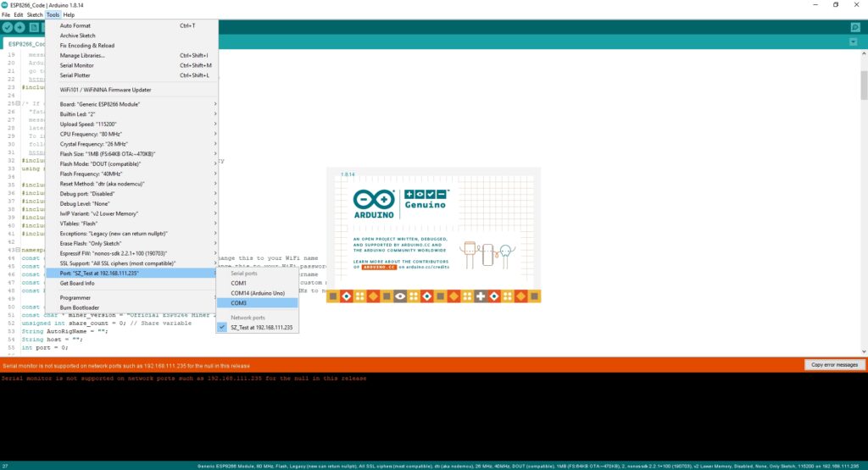The height and width of the screenshot is (470, 868).
Task: Choose Auto Format from Tools menu
Action: point(131,25)
